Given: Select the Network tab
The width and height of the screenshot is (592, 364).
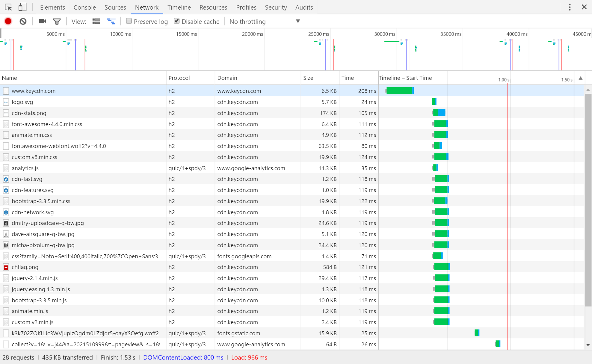Looking at the screenshot, I should tap(147, 7).
